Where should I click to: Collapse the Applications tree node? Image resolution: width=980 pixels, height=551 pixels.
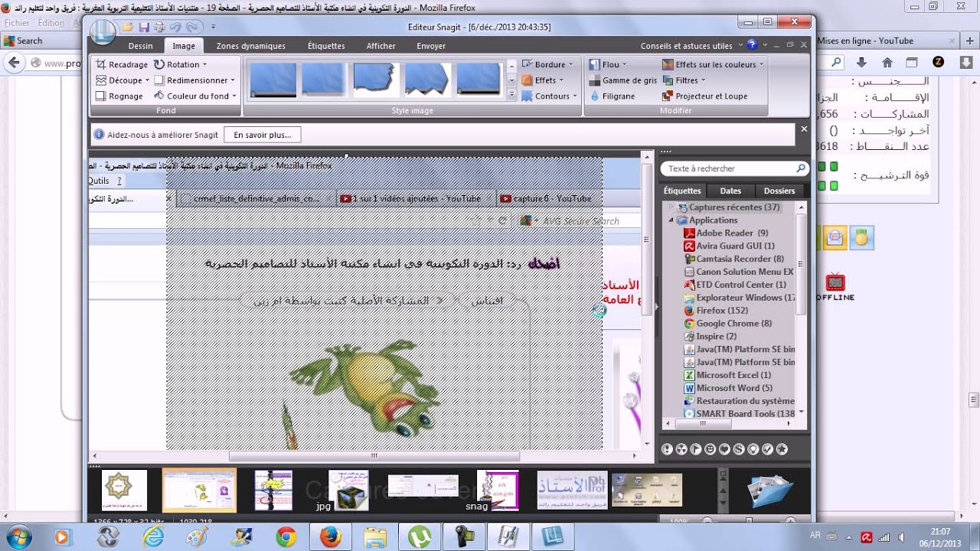671,220
